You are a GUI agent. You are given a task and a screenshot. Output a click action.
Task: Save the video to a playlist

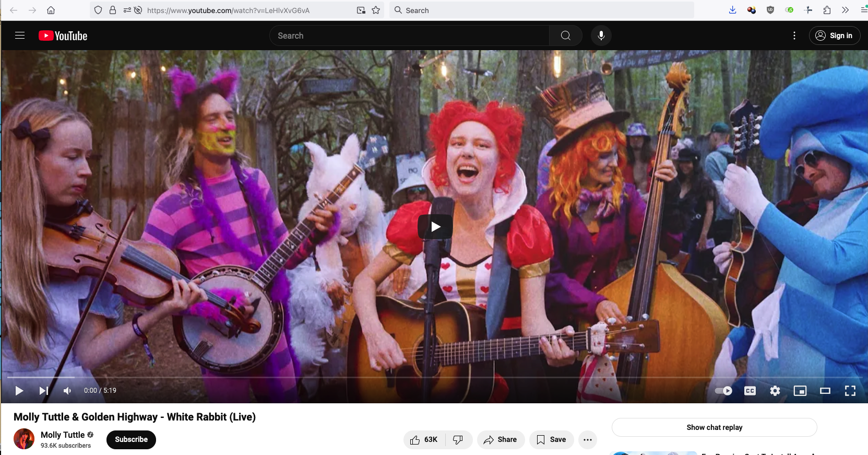click(552, 440)
